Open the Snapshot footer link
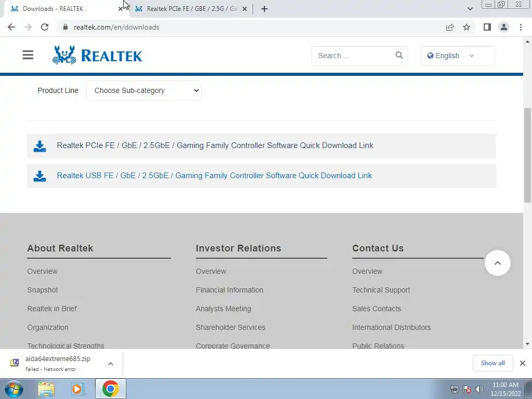This screenshot has width=532, height=399. pyautogui.click(x=43, y=290)
